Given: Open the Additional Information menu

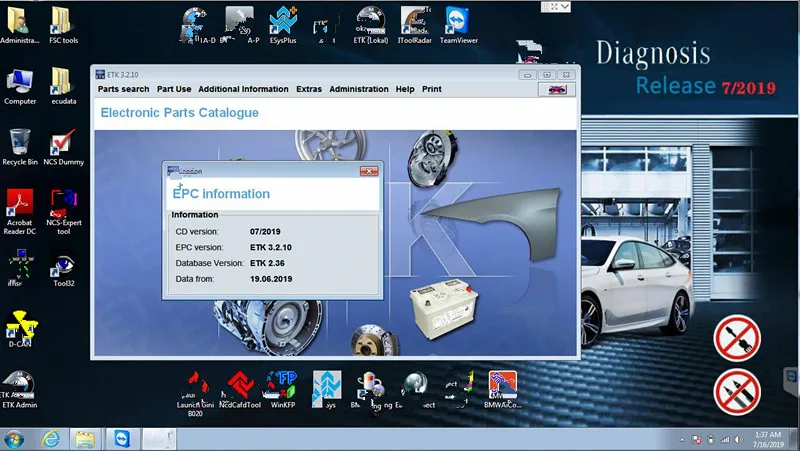Looking at the screenshot, I should [x=243, y=89].
